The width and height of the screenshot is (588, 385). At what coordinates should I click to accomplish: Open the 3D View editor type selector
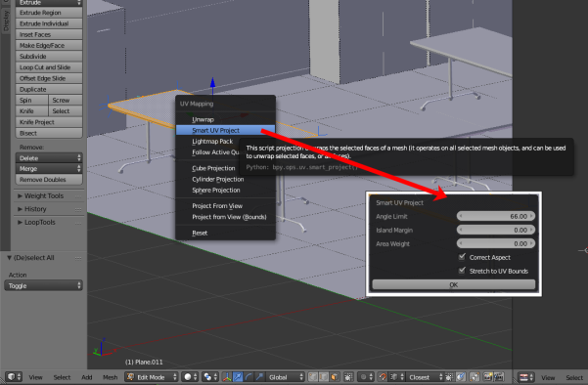[x=15, y=377]
